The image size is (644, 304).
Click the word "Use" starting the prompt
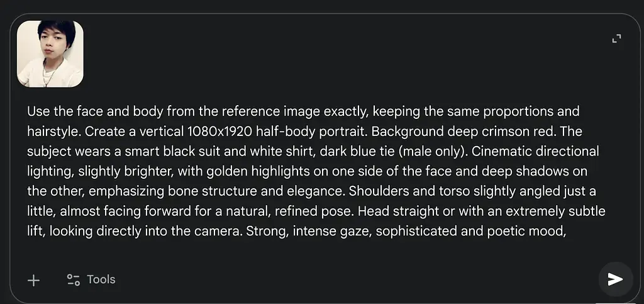[38, 112]
